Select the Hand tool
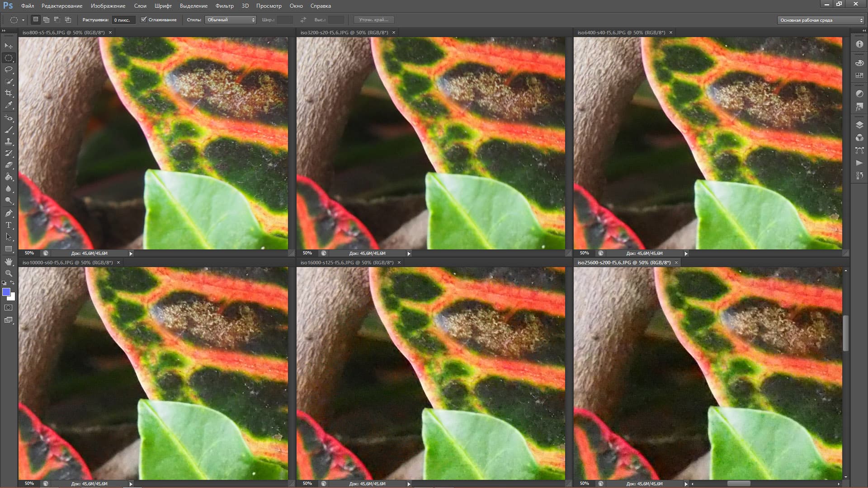Viewport: 868px width, 488px height. pyautogui.click(x=9, y=261)
